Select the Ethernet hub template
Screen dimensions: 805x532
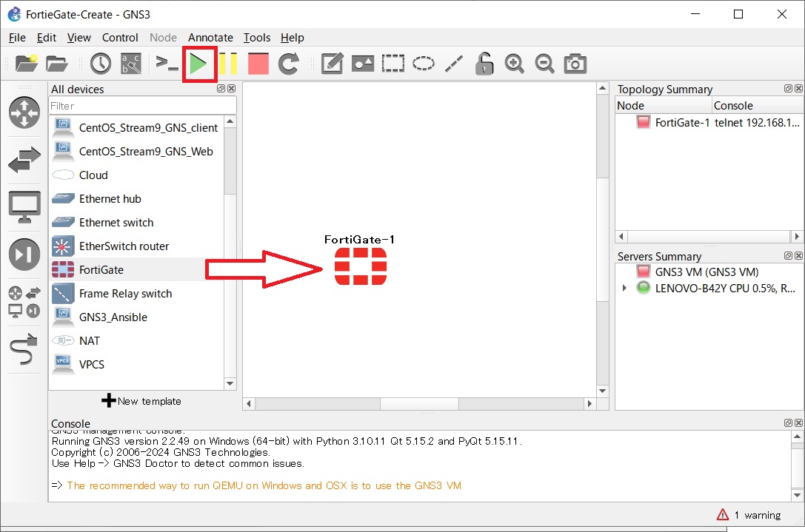click(136, 198)
